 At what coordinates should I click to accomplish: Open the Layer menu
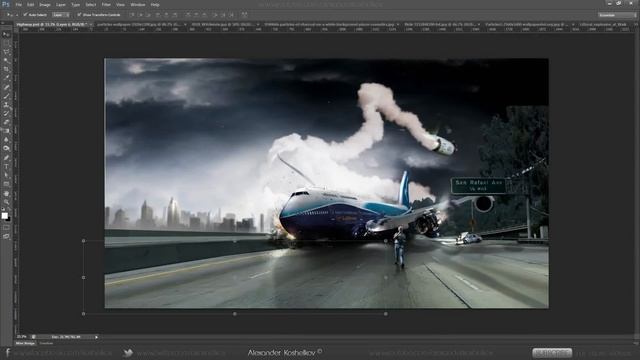coord(60,5)
